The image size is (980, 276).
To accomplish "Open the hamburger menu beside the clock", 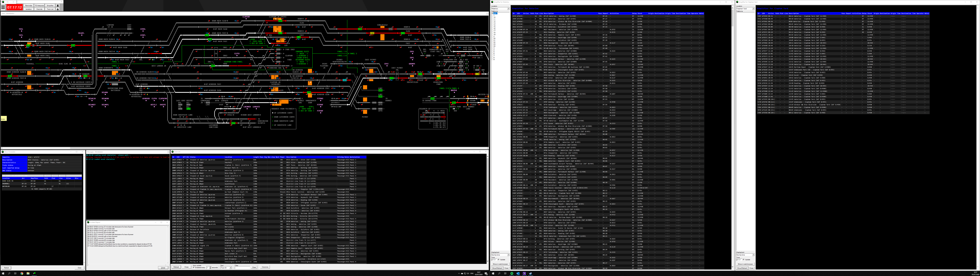I will [3, 7].
